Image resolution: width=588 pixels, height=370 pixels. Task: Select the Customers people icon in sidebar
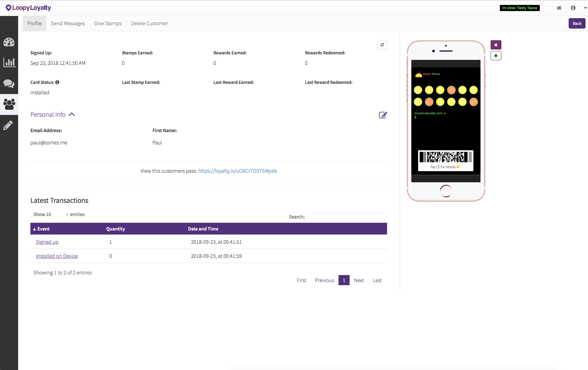click(x=9, y=104)
